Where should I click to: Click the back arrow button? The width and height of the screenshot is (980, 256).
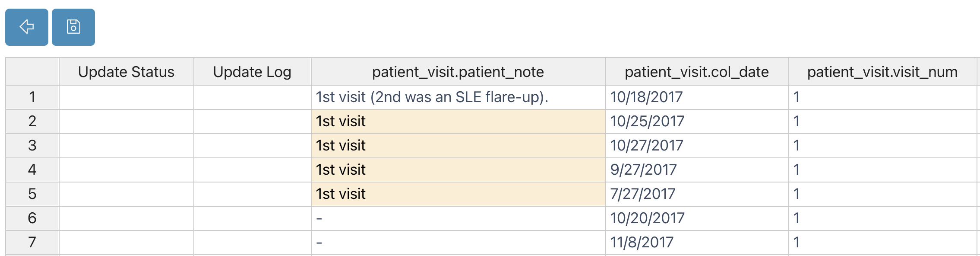(x=27, y=27)
